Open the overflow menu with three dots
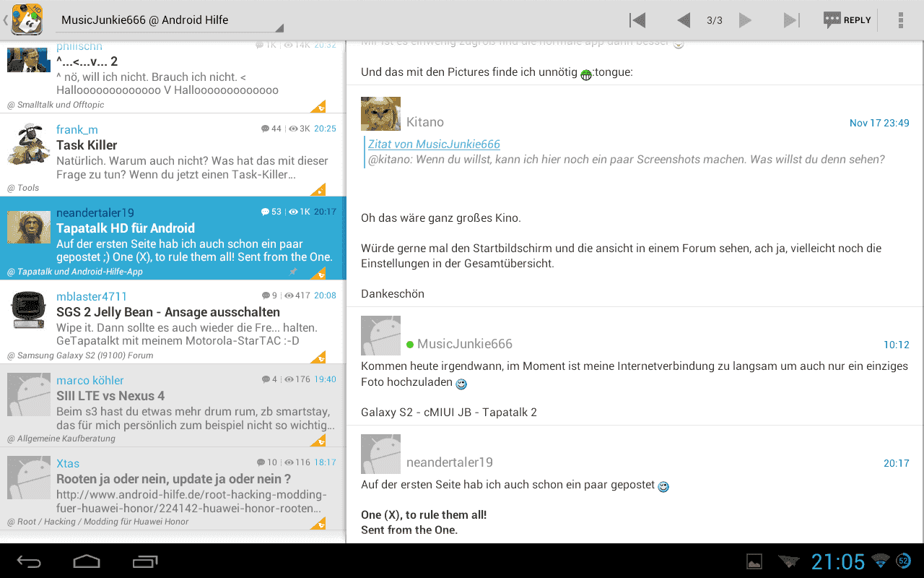Screen dimensions: 924x578 pyautogui.click(x=901, y=20)
